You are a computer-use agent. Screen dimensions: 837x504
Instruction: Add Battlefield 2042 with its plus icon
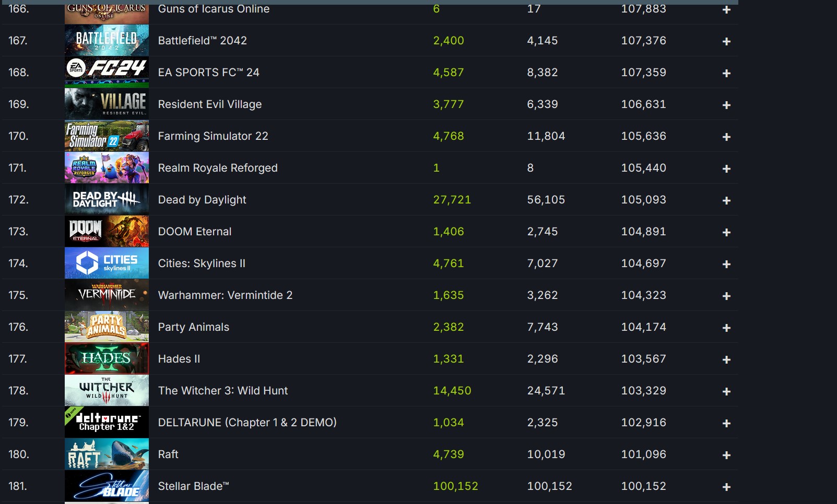click(x=726, y=41)
